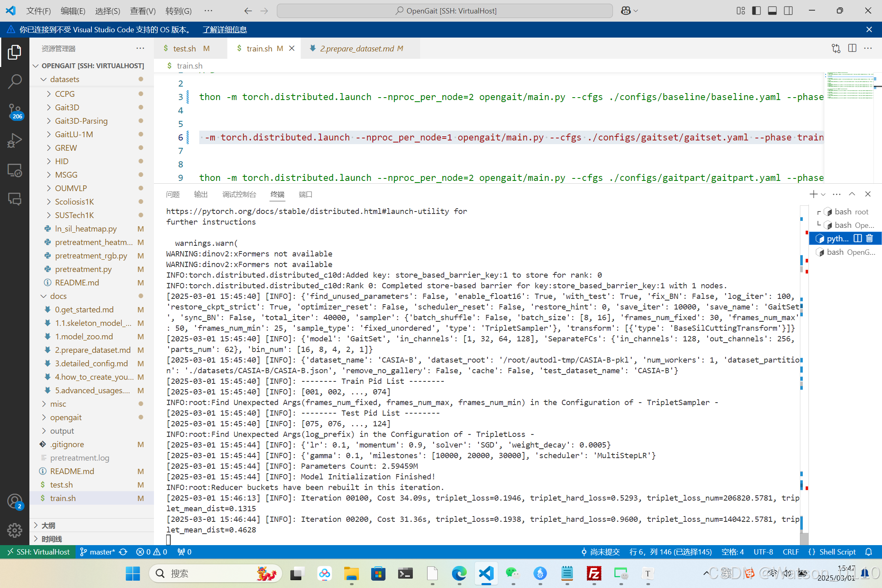
Task: Click SSH: VirtualHost remote status button
Action: tap(38, 552)
